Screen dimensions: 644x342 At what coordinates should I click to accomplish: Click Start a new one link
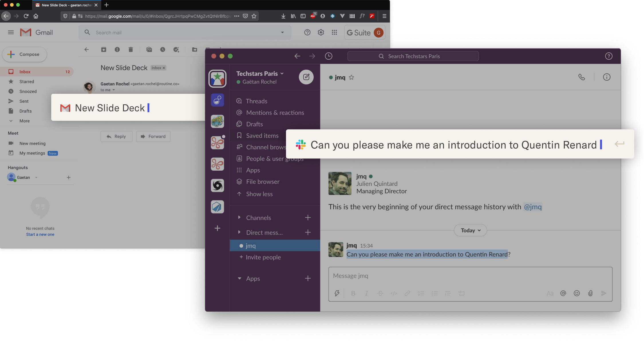(x=40, y=234)
